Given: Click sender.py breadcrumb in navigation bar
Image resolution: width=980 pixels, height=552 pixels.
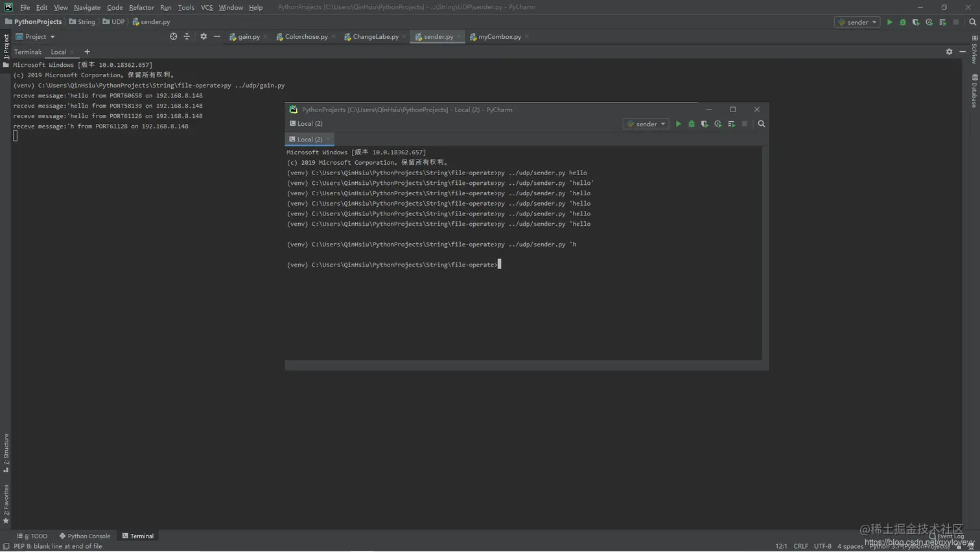Looking at the screenshot, I should [x=151, y=22].
